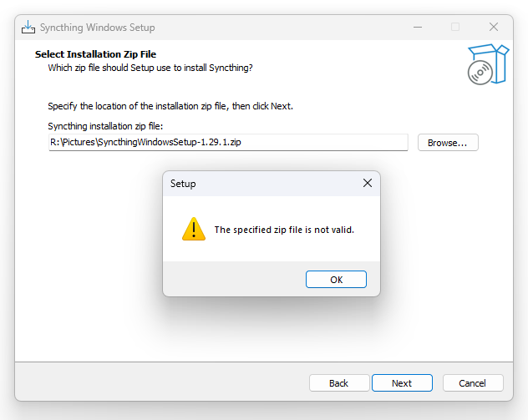Close the Setup error dialog
The image size is (528, 420).
(x=367, y=183)
